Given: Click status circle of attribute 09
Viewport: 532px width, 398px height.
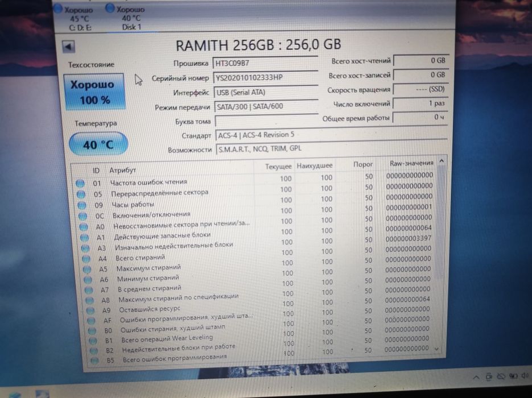Looking at the screenshot, I should pos(82,205).
